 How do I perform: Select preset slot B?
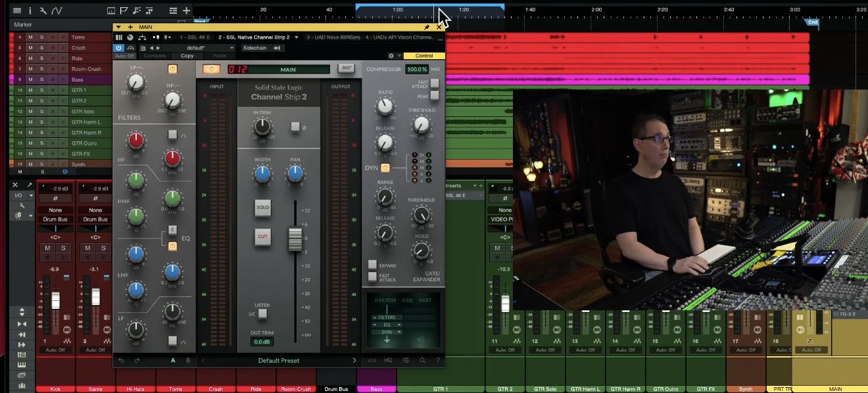click(188, 360)
